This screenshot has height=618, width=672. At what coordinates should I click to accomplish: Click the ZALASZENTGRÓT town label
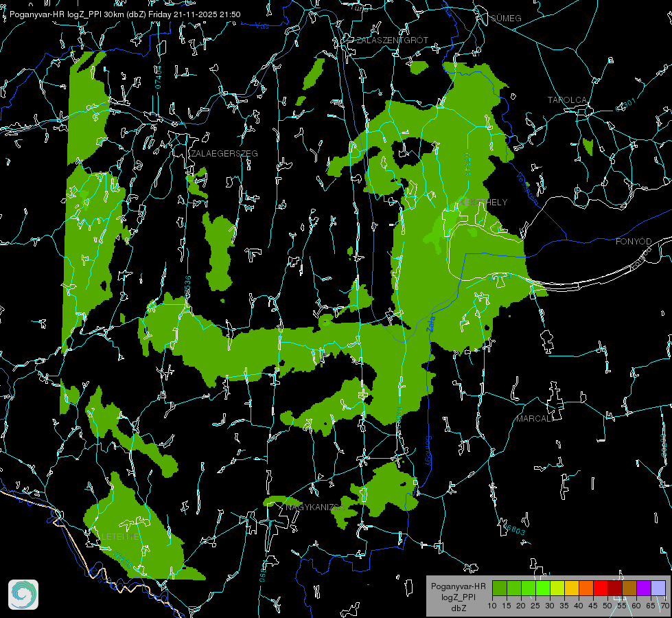pos(392,41)
